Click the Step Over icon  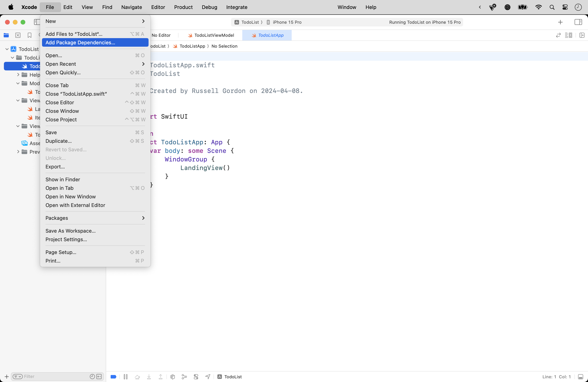click(138, 377)
